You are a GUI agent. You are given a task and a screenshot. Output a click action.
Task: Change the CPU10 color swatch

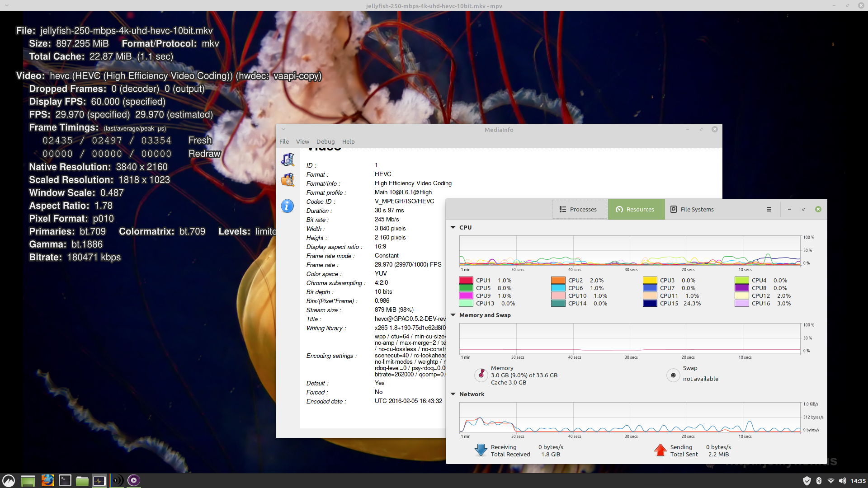click(x=558, y=296)
